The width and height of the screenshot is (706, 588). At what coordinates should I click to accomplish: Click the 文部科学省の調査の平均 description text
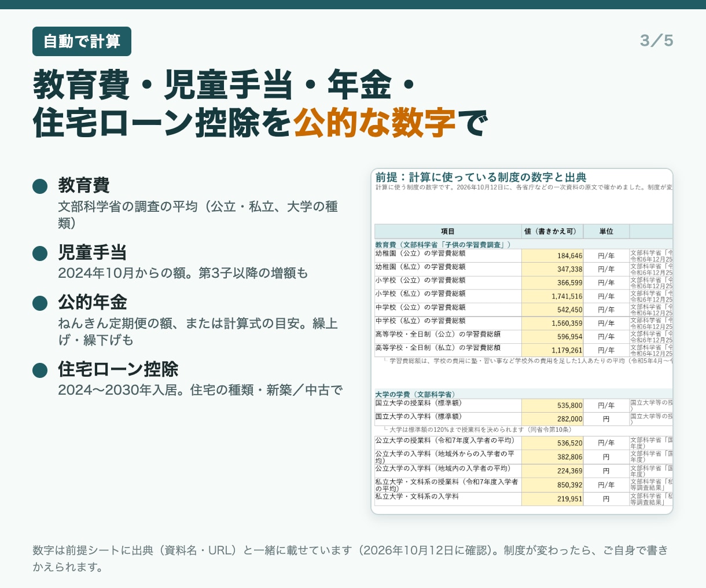tap(198, 215)
